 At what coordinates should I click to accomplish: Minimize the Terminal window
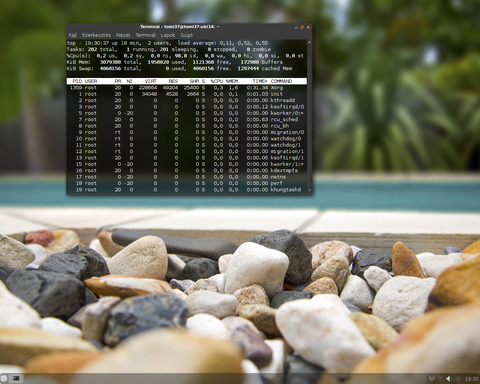tap(296, 27)
